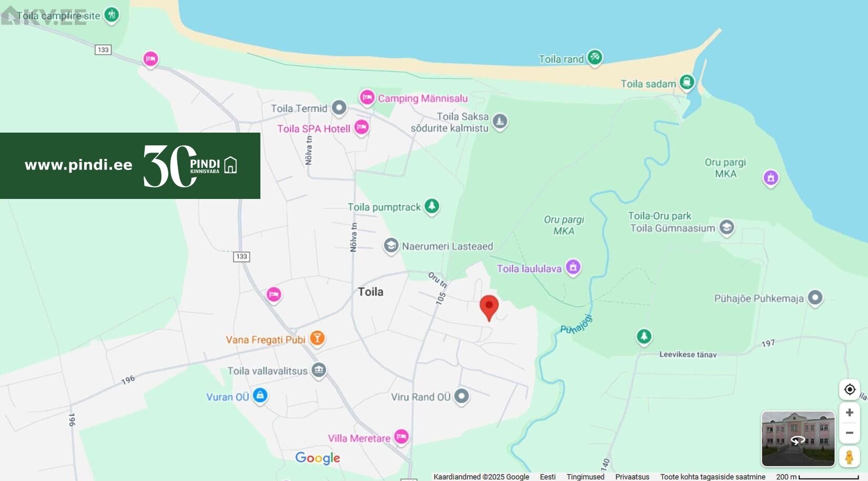This screenshot has height=481, width=868.
Task: Click Toote kohta tagasiside saatmine link
Action: point(713,477)
